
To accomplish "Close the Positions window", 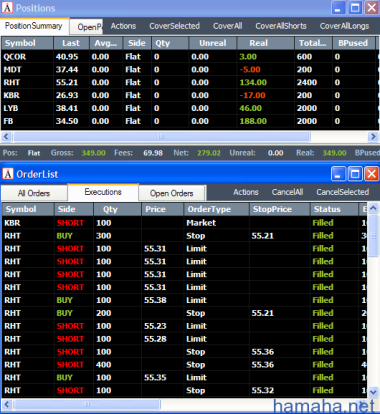I will 371,7.
